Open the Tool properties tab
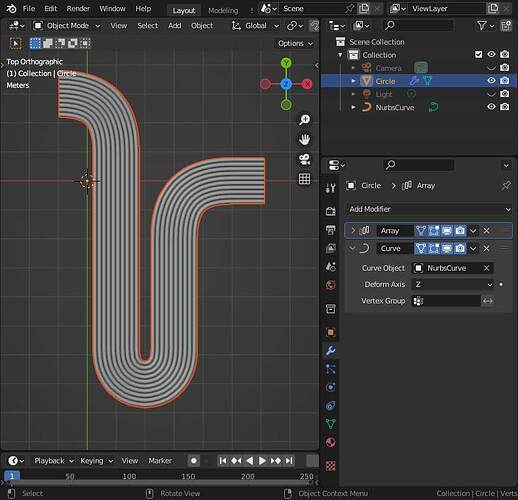 coord(330,188)
